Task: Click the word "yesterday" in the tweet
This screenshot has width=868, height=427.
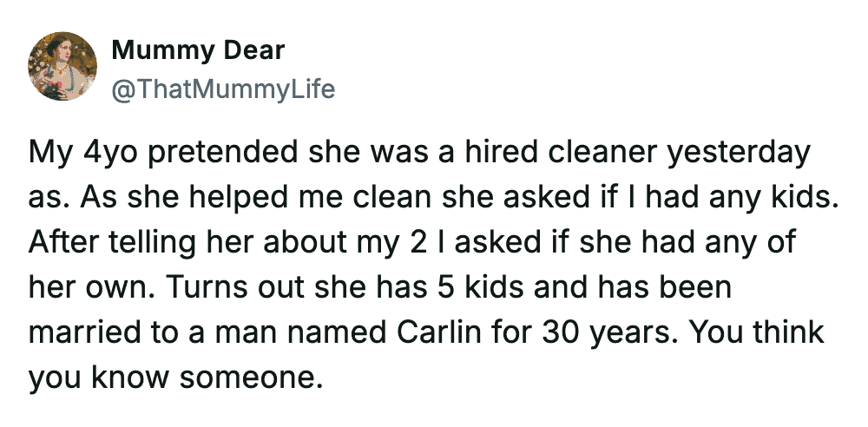Action: (738, 154)
